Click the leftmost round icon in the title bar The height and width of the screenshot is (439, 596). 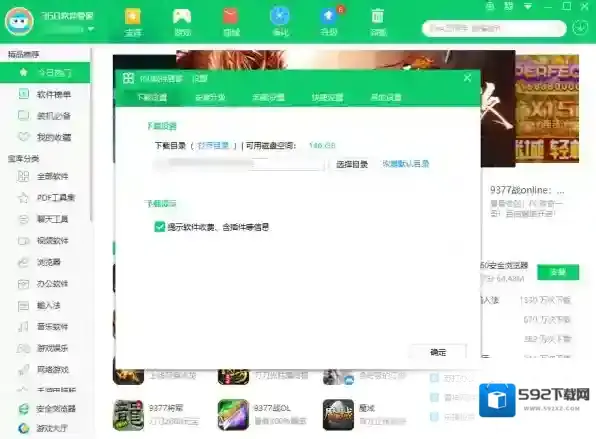pos(490,6)
